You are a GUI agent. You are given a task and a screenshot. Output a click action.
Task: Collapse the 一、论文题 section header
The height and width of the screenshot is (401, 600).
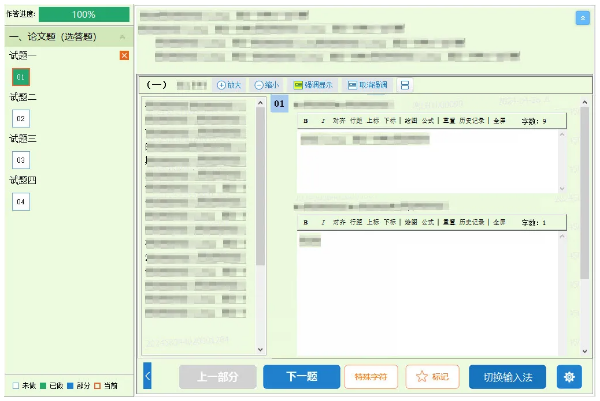123,36
